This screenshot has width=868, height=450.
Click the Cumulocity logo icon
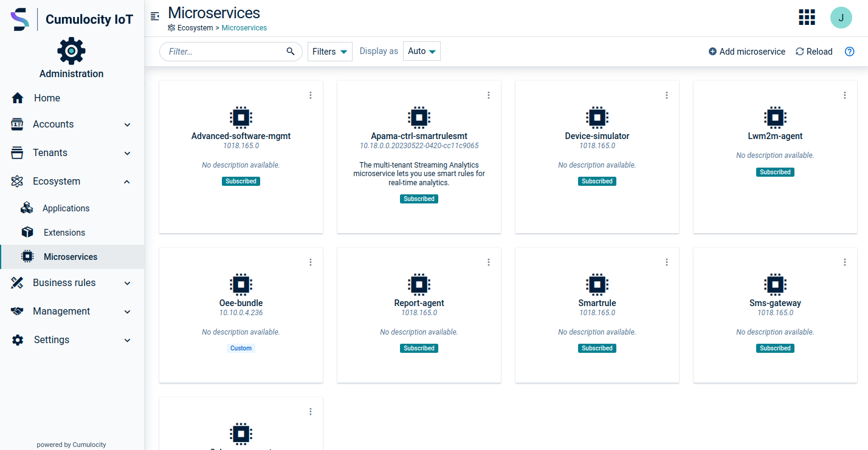coord(20,19)
